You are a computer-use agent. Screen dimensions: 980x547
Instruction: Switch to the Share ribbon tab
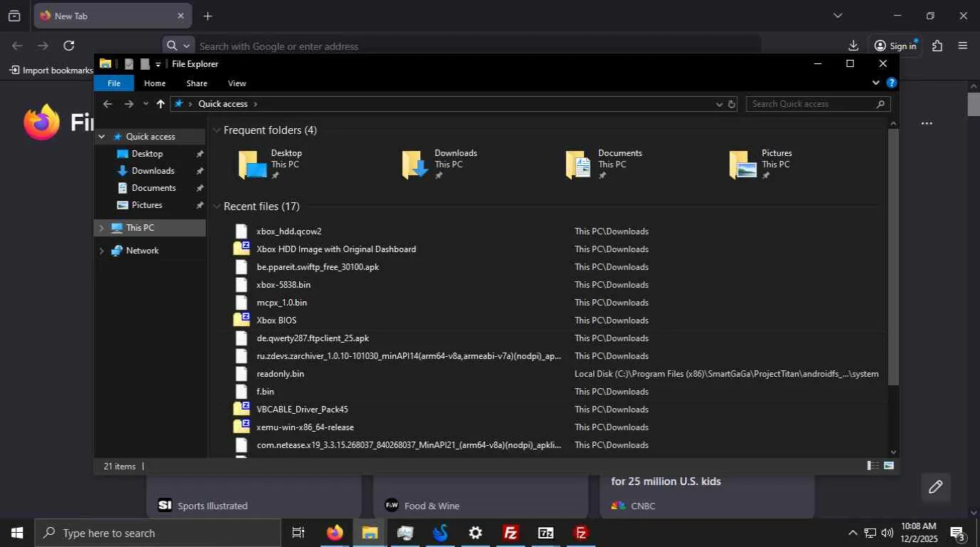click(197, 83)
